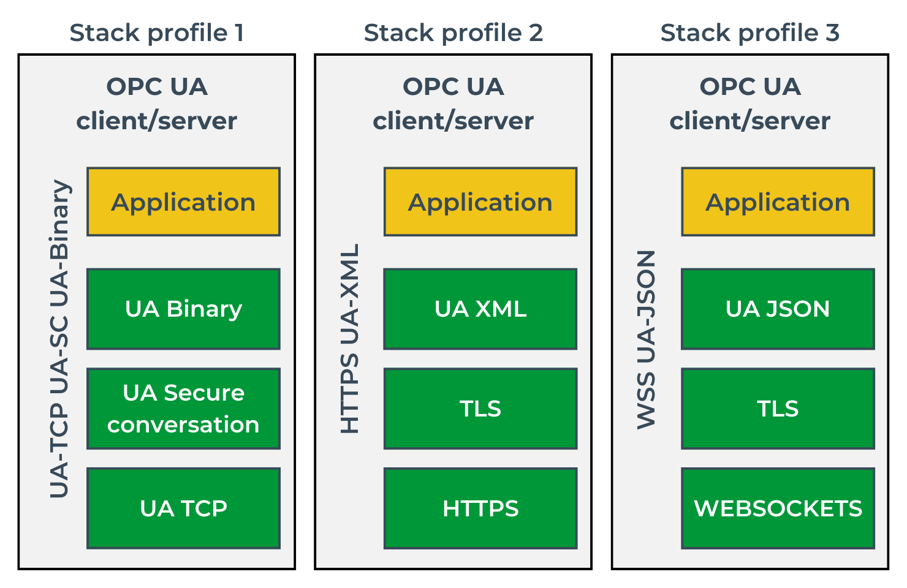Image resolution: width=907 pixels, height=588 pixels.
Task: Click the Stack profile 3 title
Action: point(750,33)
